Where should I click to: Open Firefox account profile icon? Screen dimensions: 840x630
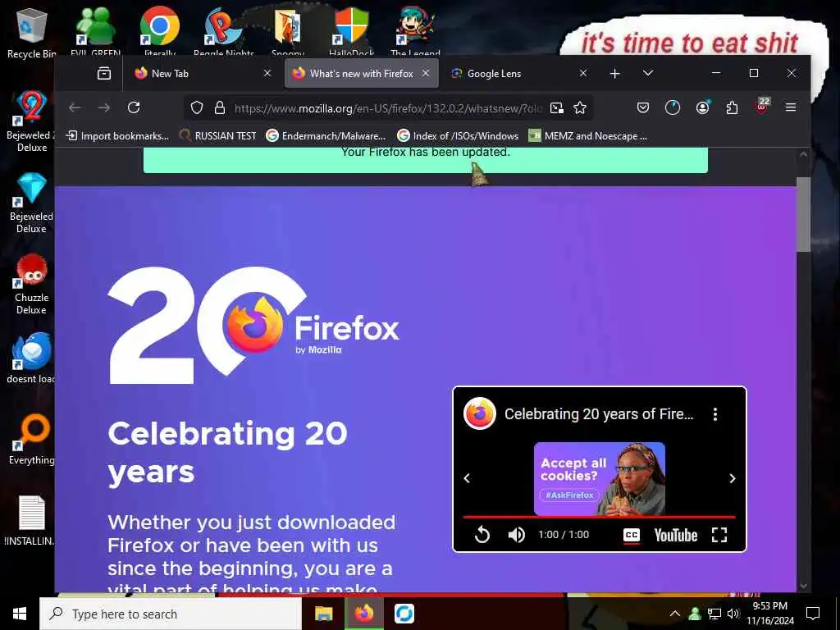(702, 107)
